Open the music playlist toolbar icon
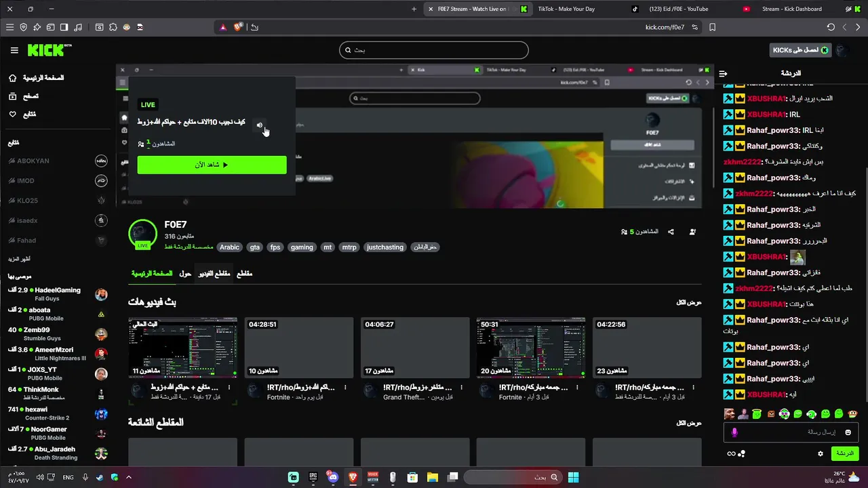Image resolution: width=868 pixels, height=488 pixels. click(x=77, y=27)
